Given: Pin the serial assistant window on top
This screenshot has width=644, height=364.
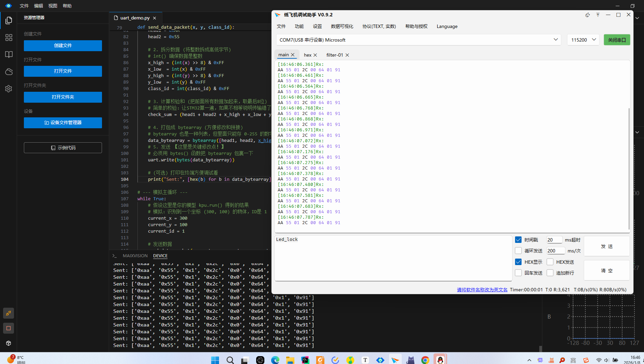Looking at the screenshot, I should click(598, 15).
